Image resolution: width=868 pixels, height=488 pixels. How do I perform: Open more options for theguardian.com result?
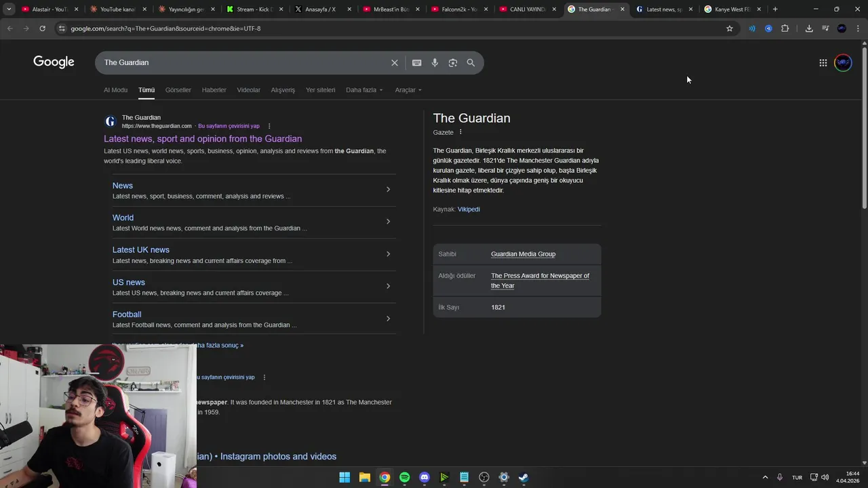269,126
